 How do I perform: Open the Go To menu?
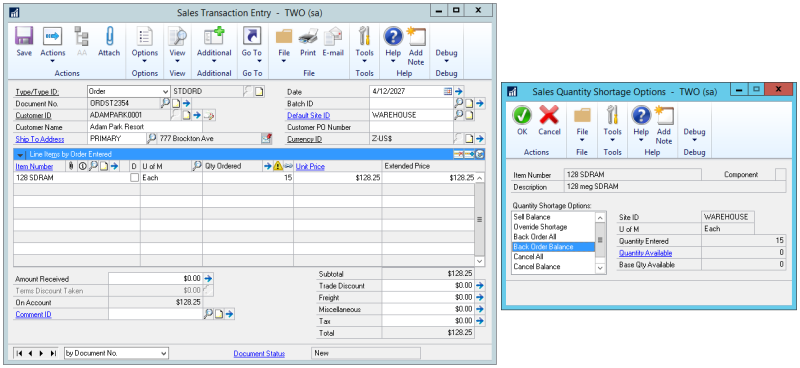point(252,45)
